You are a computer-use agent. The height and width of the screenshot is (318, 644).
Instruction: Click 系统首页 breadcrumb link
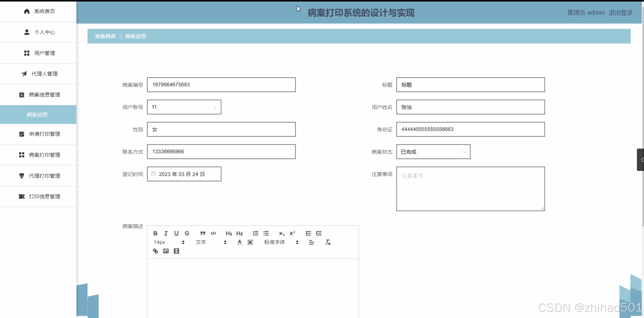coord(105,36)
